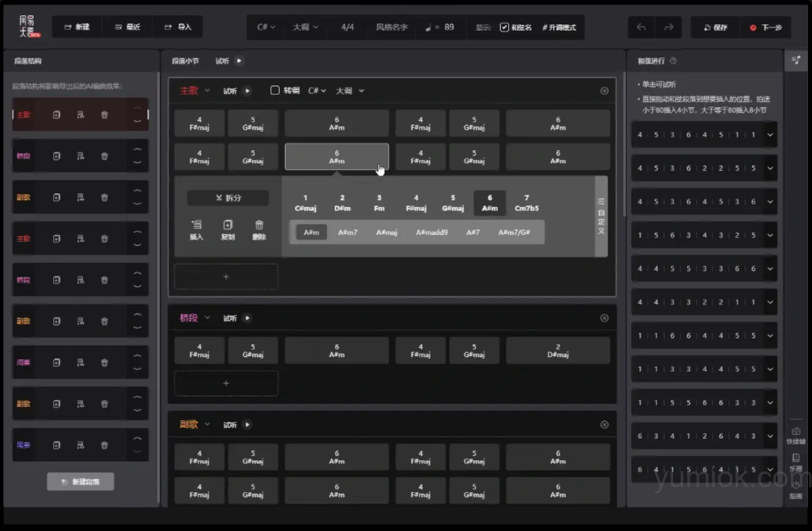The width and height of the screenshot is (812, 531).
Task: Add a new measure in 主歌 section
Action: point(226,277)
